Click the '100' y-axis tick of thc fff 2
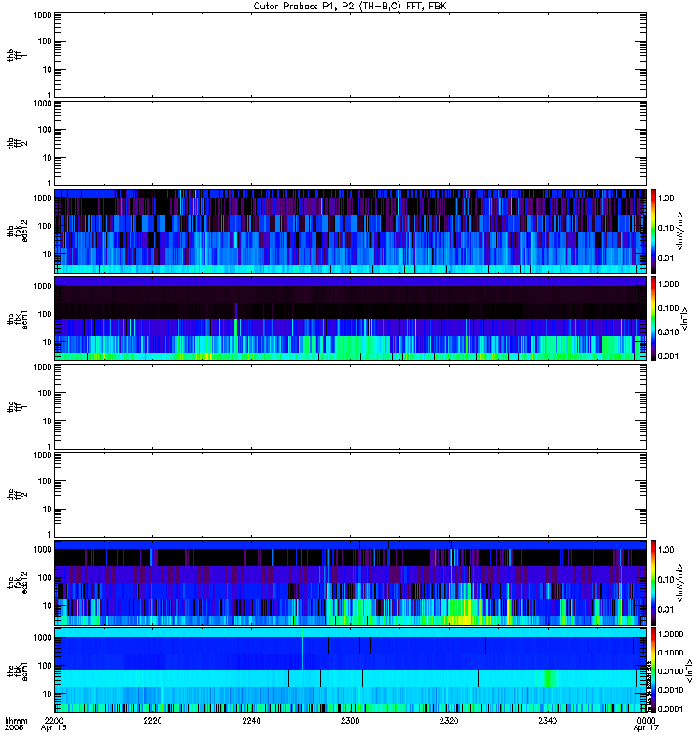This screenshot has width=700, height=747. 45,481
